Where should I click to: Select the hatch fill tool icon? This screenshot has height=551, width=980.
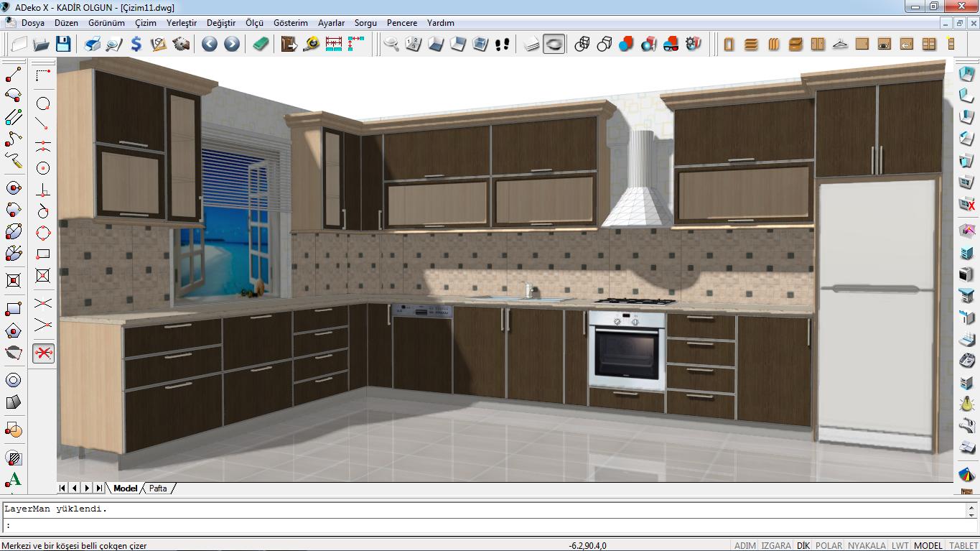coord(14,458)
